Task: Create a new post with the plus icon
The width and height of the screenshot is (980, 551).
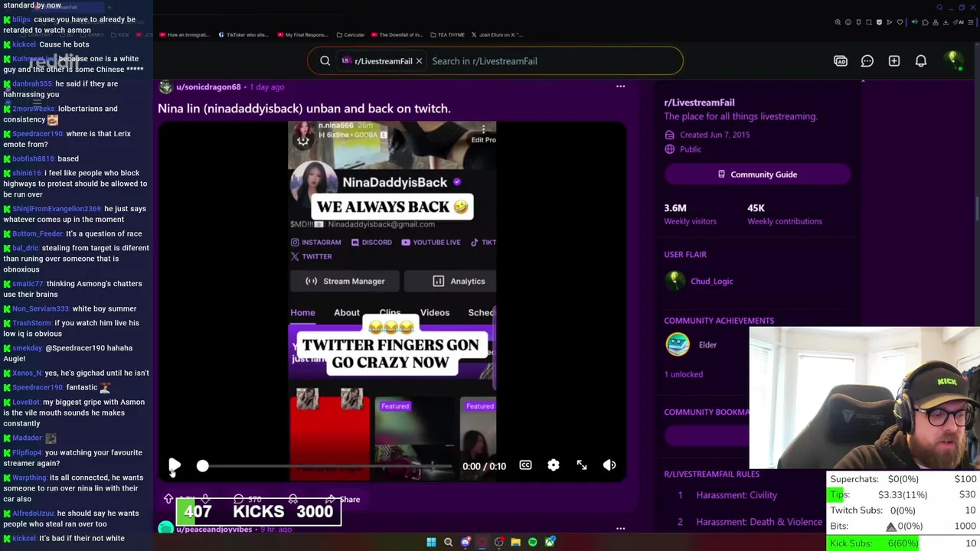Action: 894,61
